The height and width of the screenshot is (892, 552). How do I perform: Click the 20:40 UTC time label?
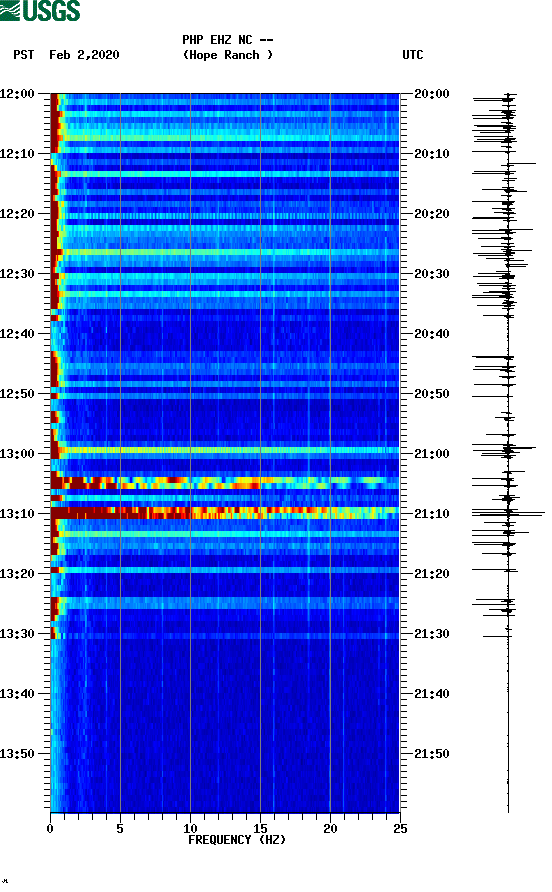431,333
